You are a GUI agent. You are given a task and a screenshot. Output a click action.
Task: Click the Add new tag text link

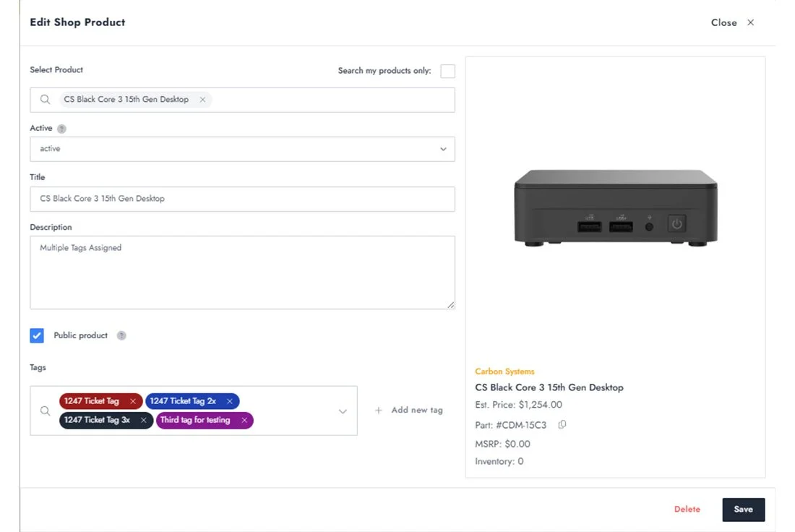417,410
